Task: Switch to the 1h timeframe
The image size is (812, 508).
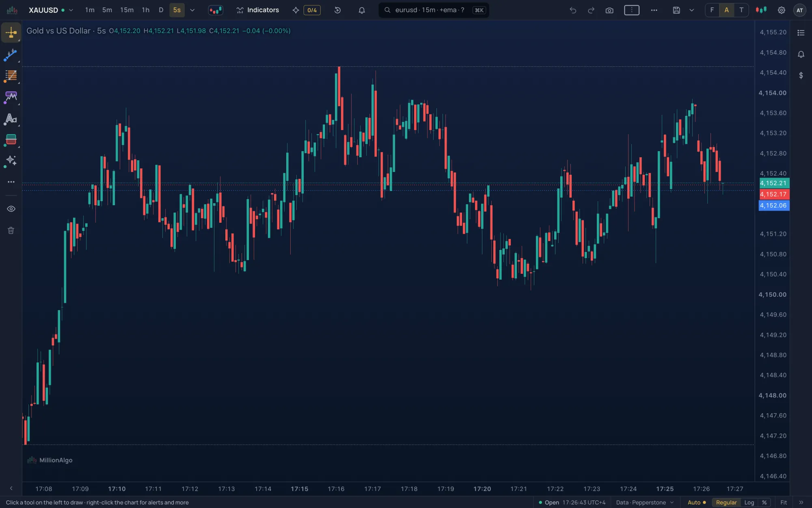Action: 145,10
